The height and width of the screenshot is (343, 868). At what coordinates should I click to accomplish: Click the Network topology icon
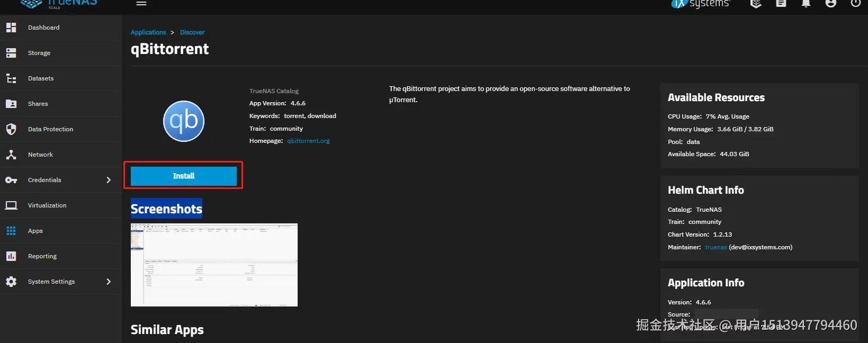pos(11,155)
